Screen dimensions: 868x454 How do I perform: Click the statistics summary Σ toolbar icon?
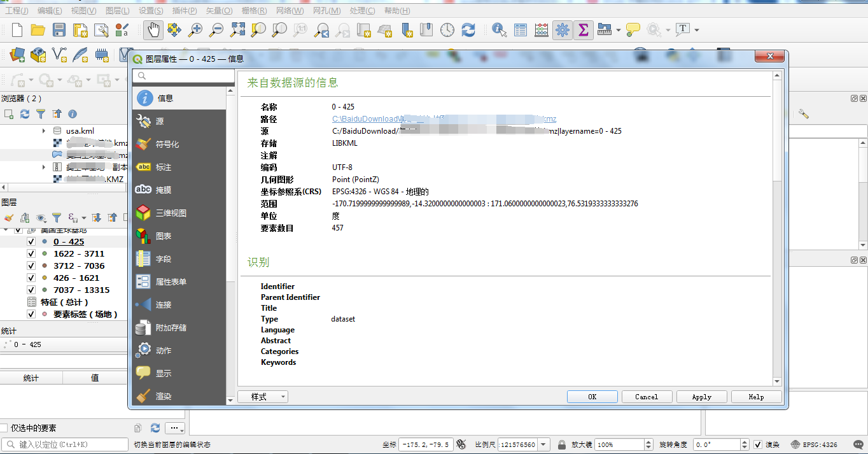584,30
